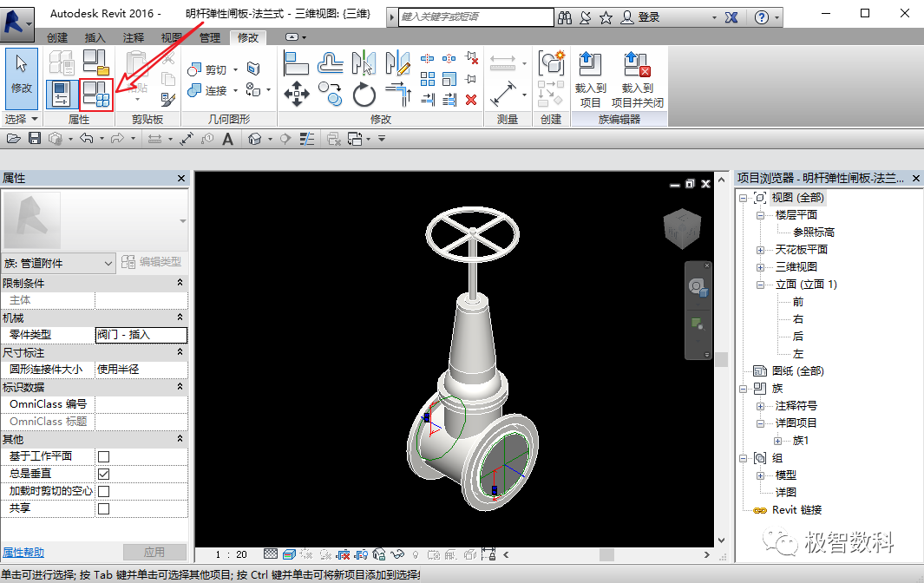The height and width of the screenshot is (583, 924).
Task: Collapse the 立面 (立面 1) tree node
Action: tap(760, 285)
